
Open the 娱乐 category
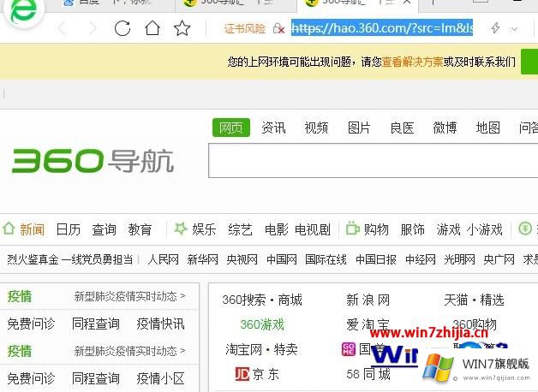click(x=204, y=229)
